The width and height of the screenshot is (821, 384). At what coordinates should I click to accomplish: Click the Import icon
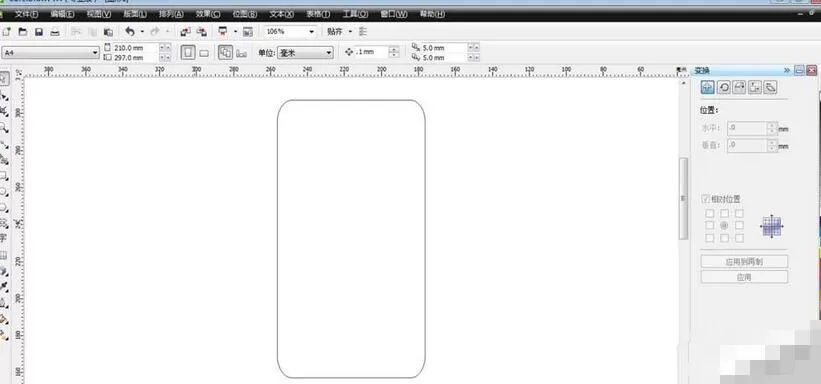pyautogui.click(x=185, y=32)
